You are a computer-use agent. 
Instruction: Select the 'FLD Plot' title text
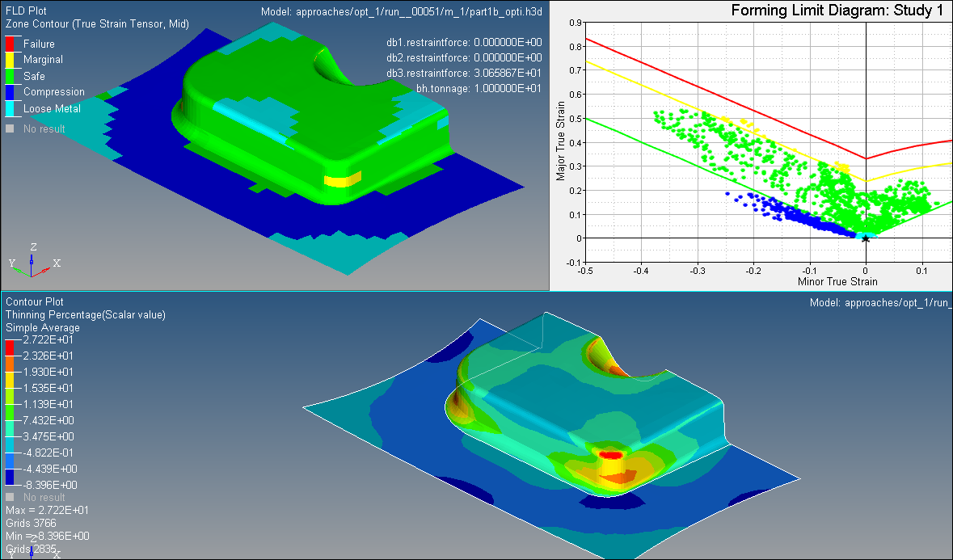pos(26,11)
